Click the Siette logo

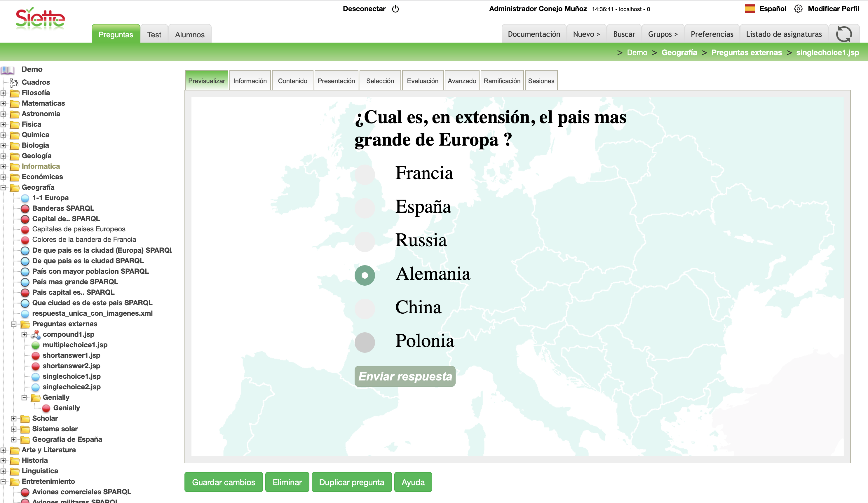pos(40,18)
